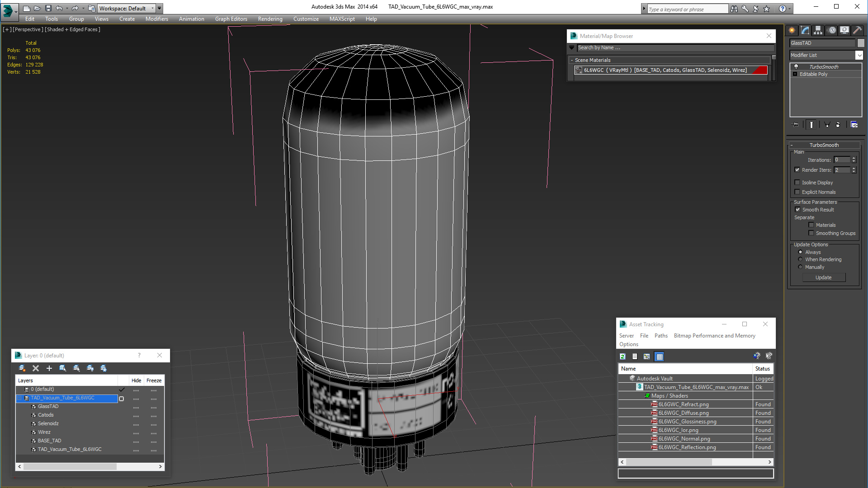Open the Modifier List dropdown
Image resolution: width=868 pixels, height=488 pixels.
859,55
